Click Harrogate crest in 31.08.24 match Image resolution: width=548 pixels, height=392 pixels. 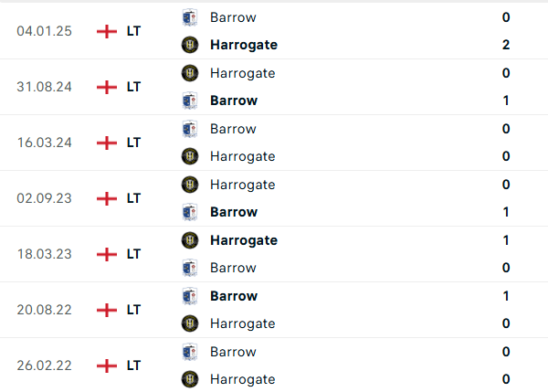(x=190, y=73)
